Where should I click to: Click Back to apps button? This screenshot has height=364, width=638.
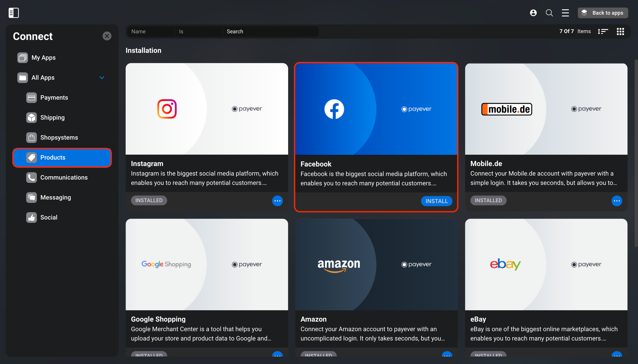pos(602,13)
